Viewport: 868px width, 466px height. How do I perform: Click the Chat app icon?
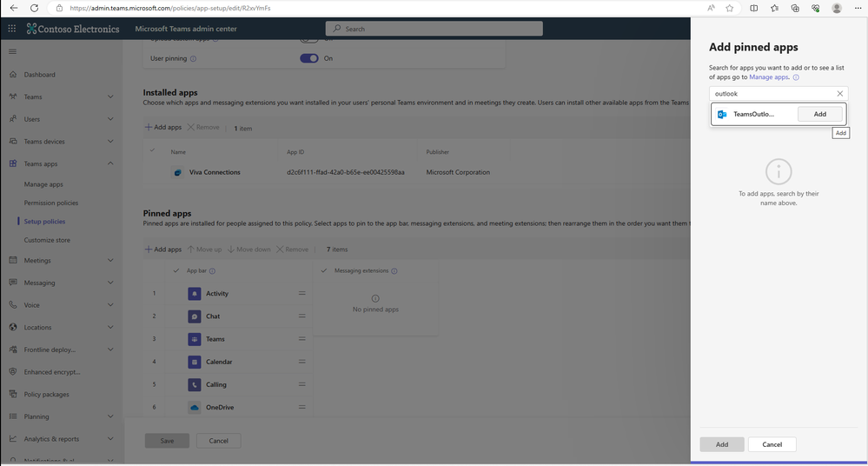tap(195, 316)
